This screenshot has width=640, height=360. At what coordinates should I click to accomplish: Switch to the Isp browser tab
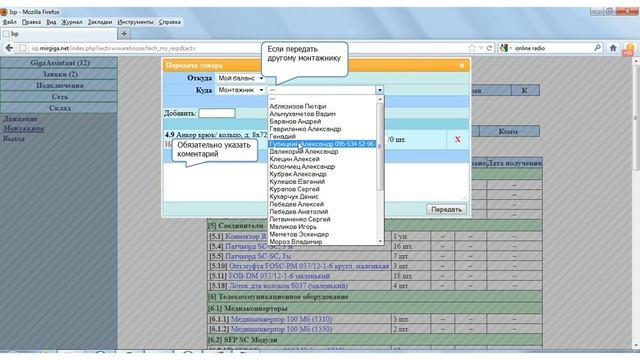[59, 34]
